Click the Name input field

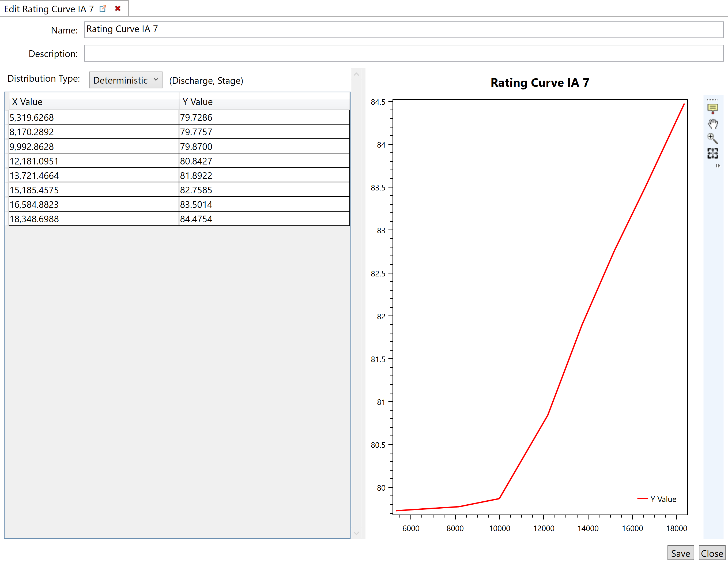click(404, 30)
